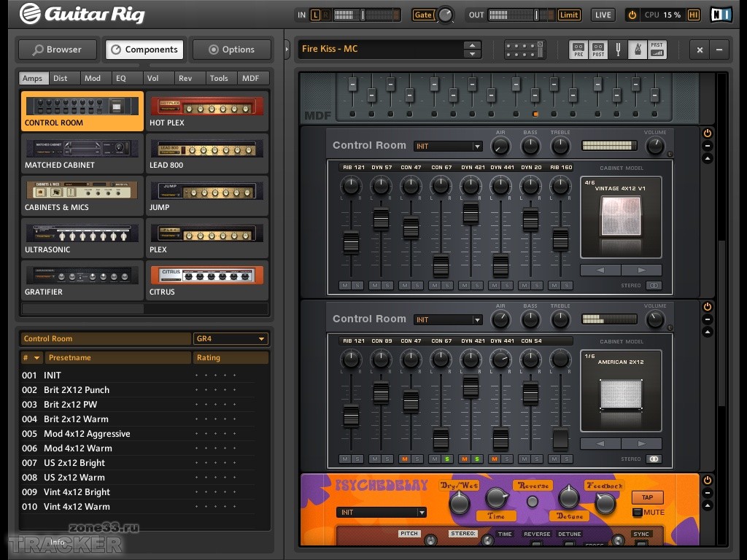Open Psychedelay INIT preset dropdown
The image size is (747, 560).
[x=381, y=513]
